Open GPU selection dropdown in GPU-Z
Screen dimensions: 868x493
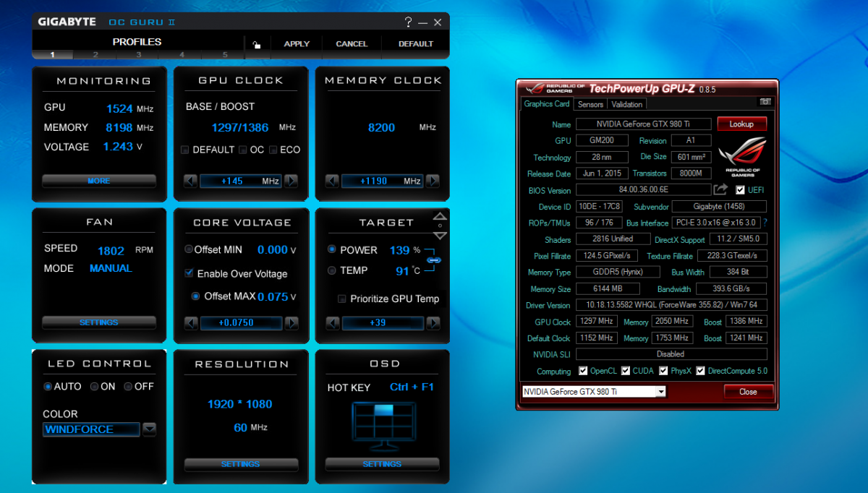[660, 391]
